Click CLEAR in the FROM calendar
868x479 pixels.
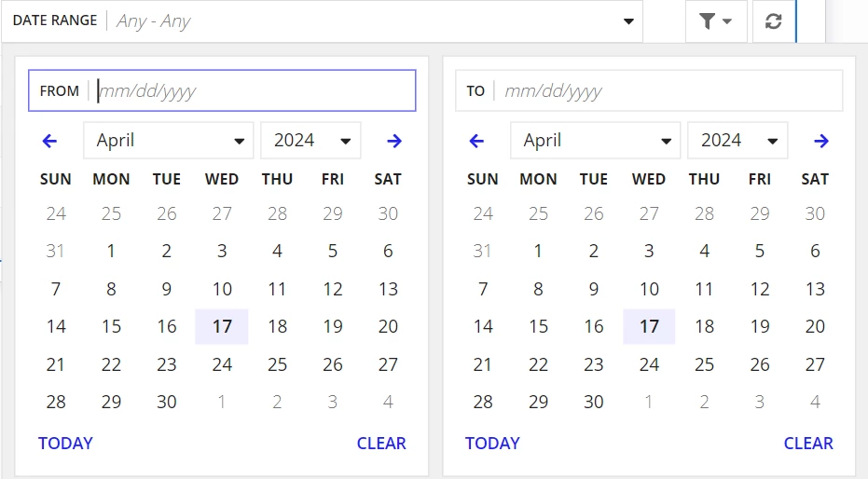click(x=381, y=443)
